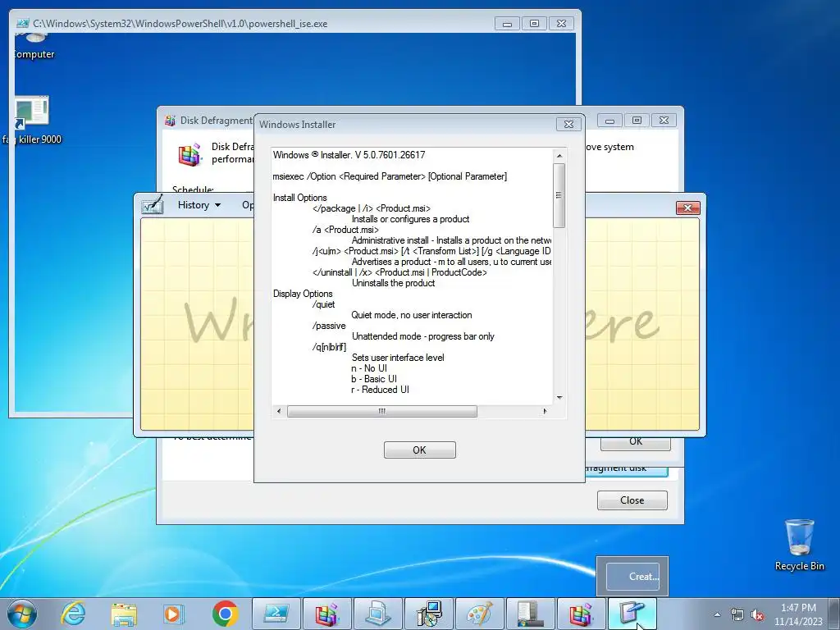Switch to the Windows Installer taskbar button
The width and height of the screenshot is (840, 630).
click(x=429, y=614)
